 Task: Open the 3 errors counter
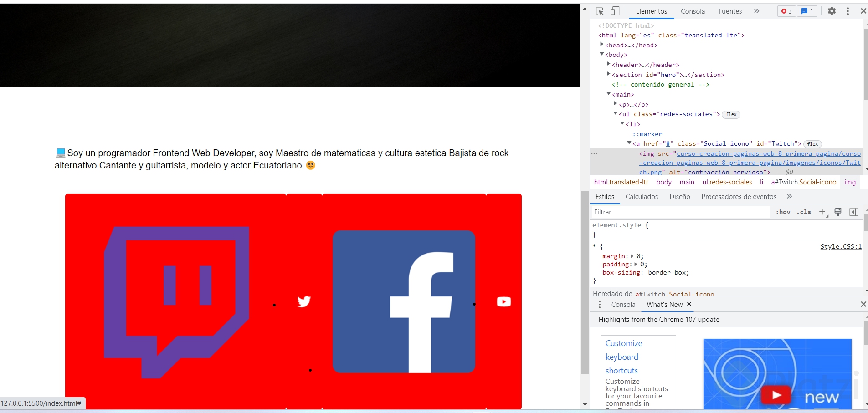tap(786, 11)
